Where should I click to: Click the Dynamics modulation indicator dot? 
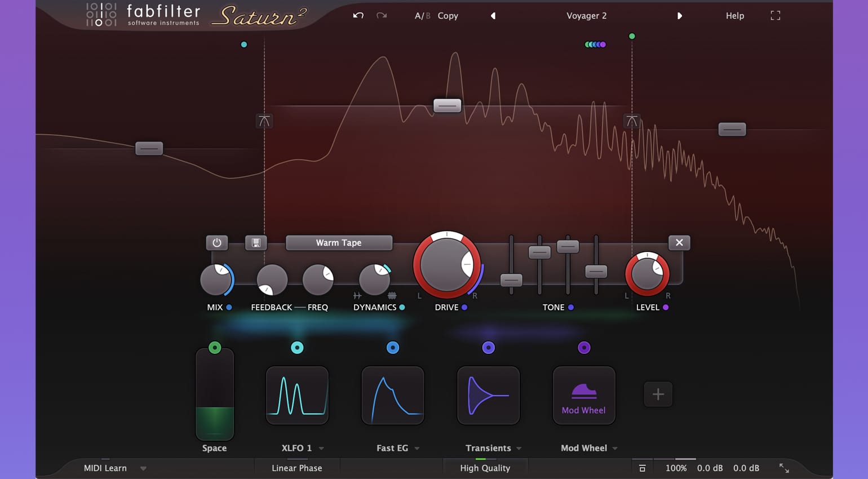pyautogui.click(x=402, y=307)
